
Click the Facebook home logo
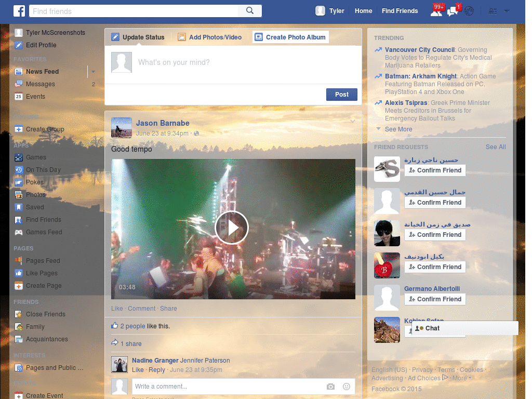point(19,10)
